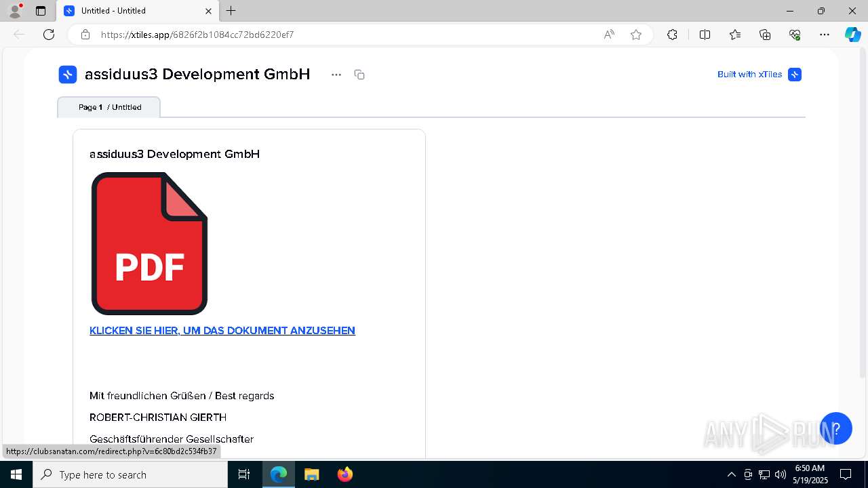Toggle Read aloud icon in address bar
868x488 pixels.
609,35
